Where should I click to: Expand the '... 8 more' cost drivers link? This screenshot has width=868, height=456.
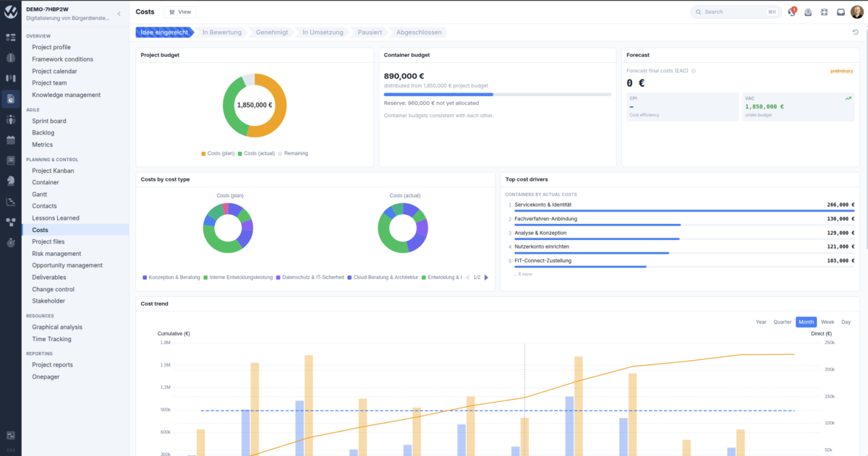pos(523,274)
